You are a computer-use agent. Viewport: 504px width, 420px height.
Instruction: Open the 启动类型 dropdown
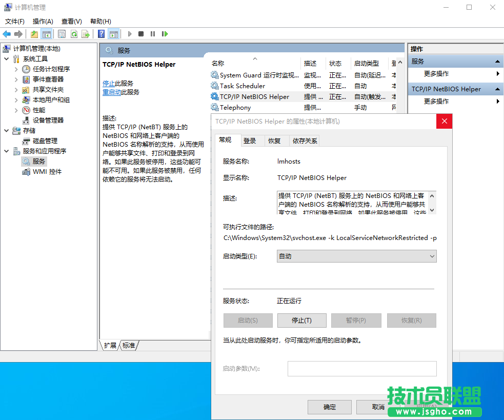pyautogui.click(x=356, y=256)
